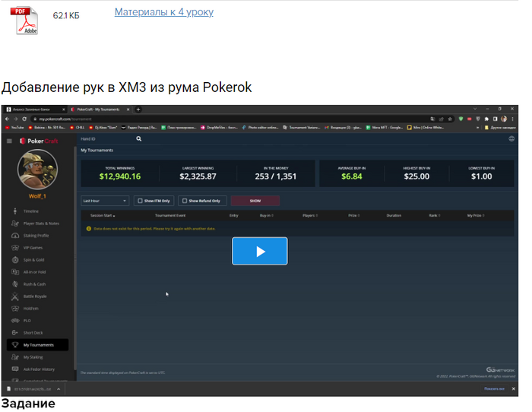Click the 'Data does not exist' warning message
This screenshot has height=412, width=532.
point(154,229)
